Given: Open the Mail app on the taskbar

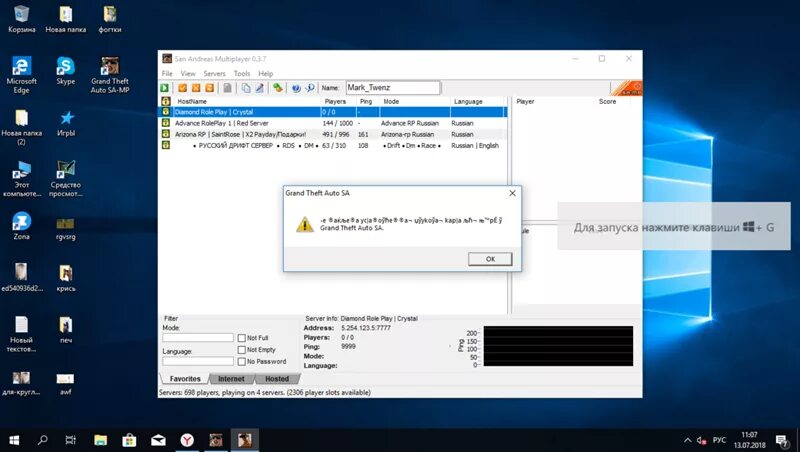Looking at the screenshot, I should point(158,440).
